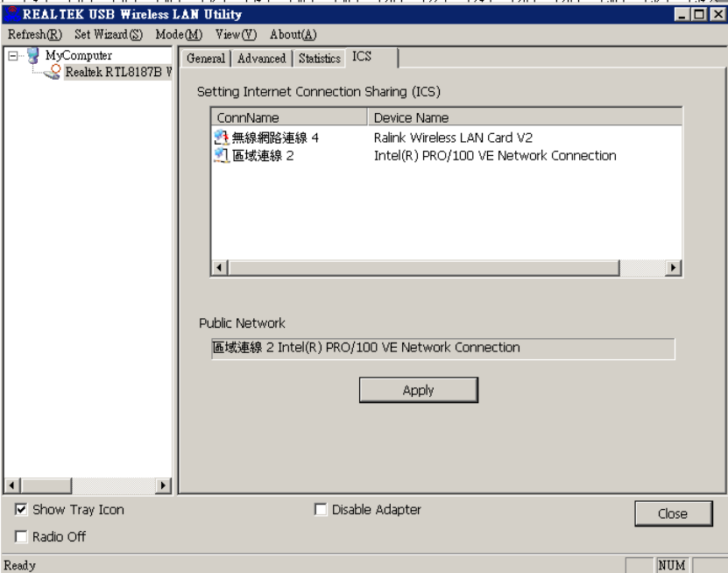This screenshot has width=728, height=573.
Task: Click the Realtek RTL8187B adapter icon
Action: (52, 72)
